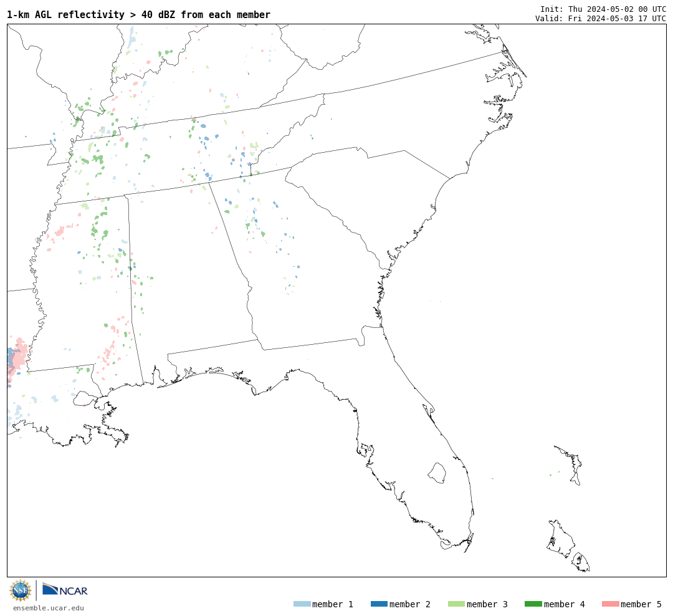Viewport: 673px width, 616px height.
Task: Click the 'Valid: Fri 2024-05-03 17 UTC' text
Action: [601, 19]
